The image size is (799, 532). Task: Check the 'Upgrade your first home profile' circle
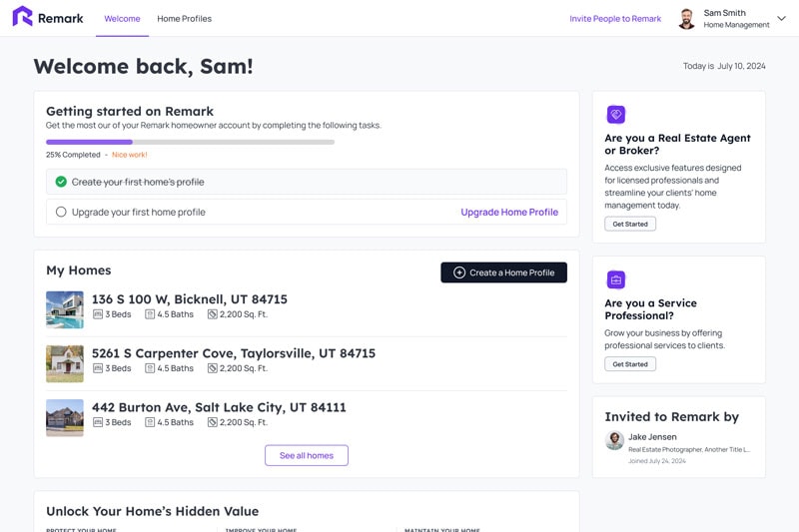(x=61, y=212)
